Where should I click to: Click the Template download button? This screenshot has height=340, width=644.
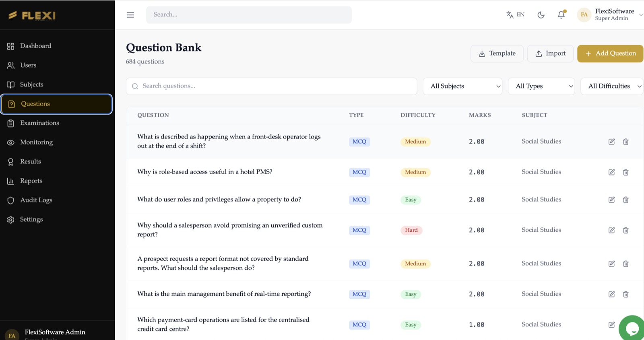tap(497, 54)
